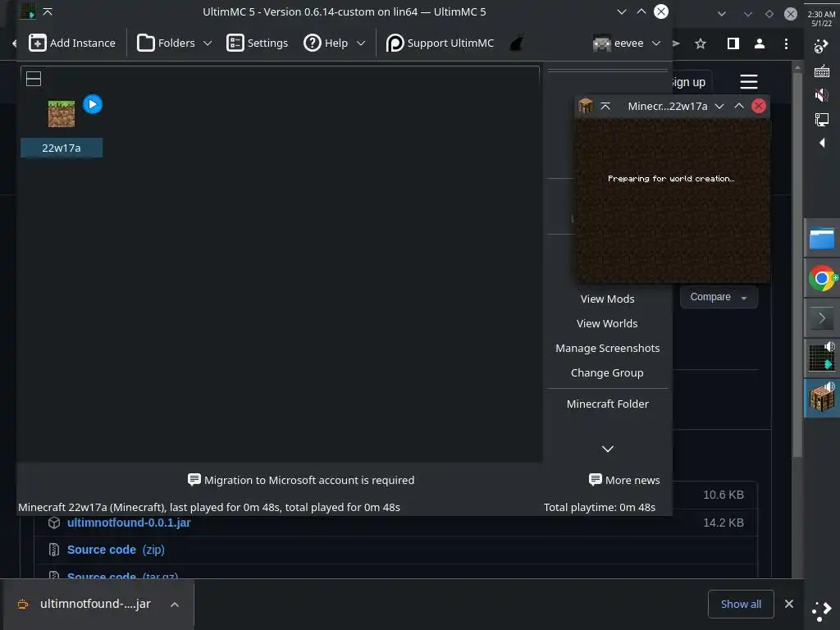
Task: Click the muted volume tray icon
Action: (822, 95)
